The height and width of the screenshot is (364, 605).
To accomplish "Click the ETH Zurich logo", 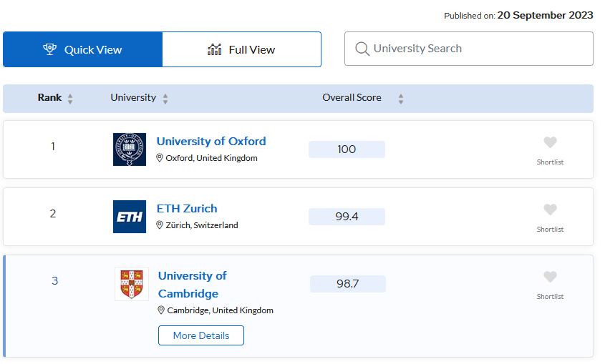I will point(129,217).
